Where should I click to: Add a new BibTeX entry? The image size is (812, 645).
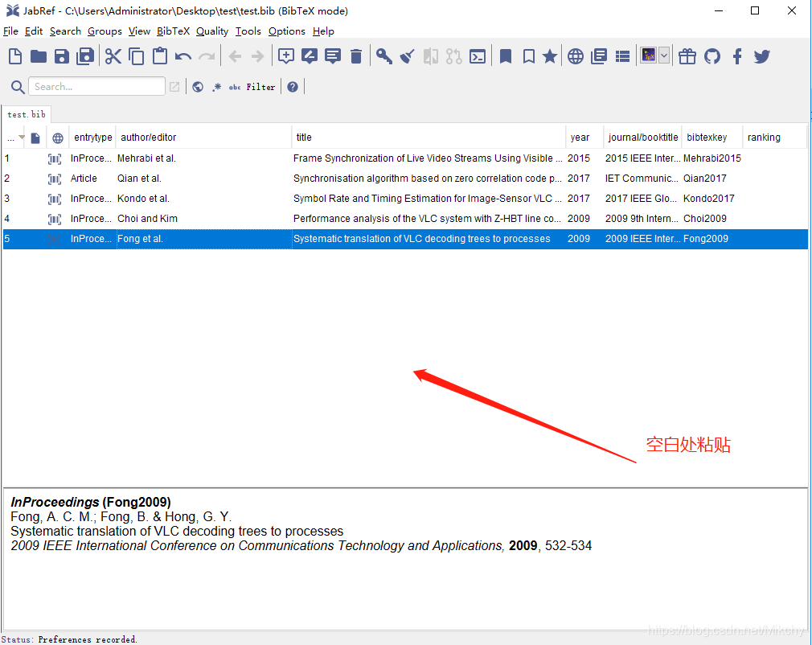286,56
